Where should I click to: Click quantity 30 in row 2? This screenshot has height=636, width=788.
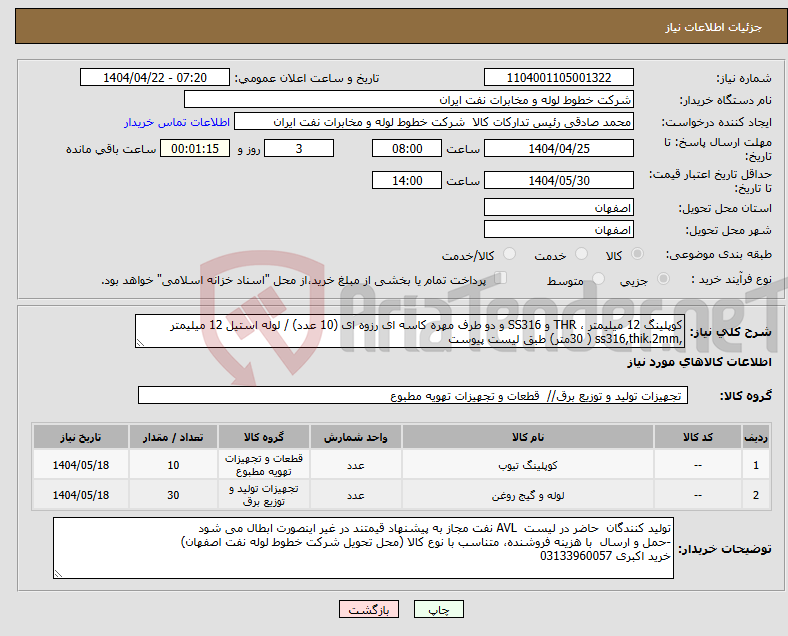pos(173,495)
